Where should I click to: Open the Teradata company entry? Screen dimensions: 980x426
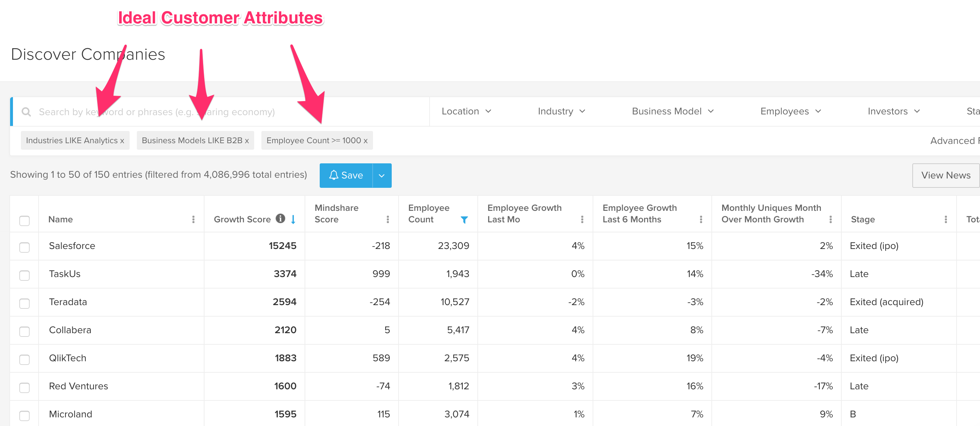coord(68,302)
